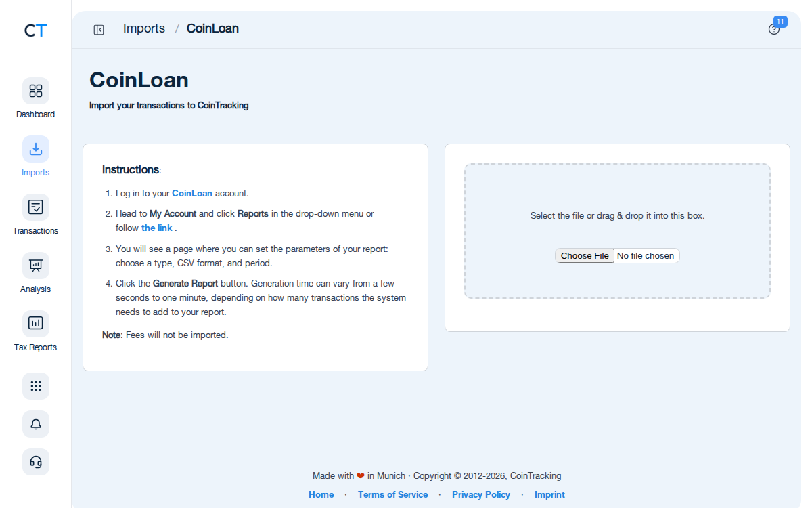Image resolution: width=812 pixels, height=508 pixels.
Task: Click the Analysis label in sidebar
Action: click(x=36, y=289)
